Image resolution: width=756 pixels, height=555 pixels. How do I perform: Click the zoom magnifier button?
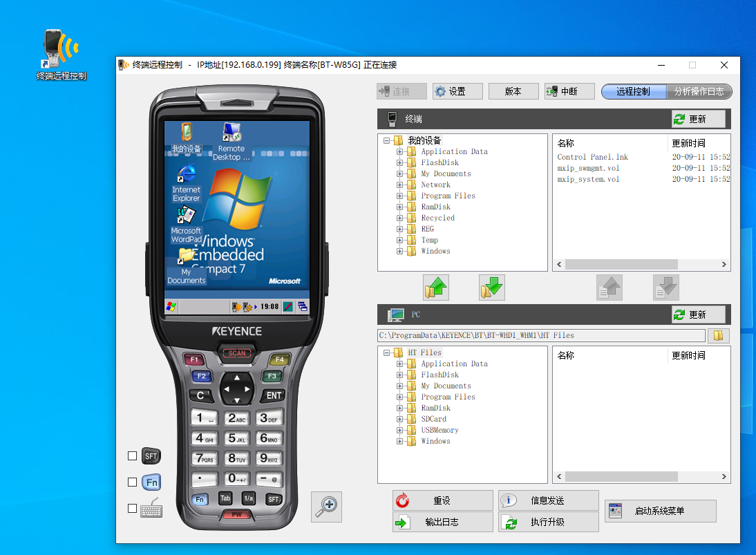pyautogui.click(x=326, y=507)
